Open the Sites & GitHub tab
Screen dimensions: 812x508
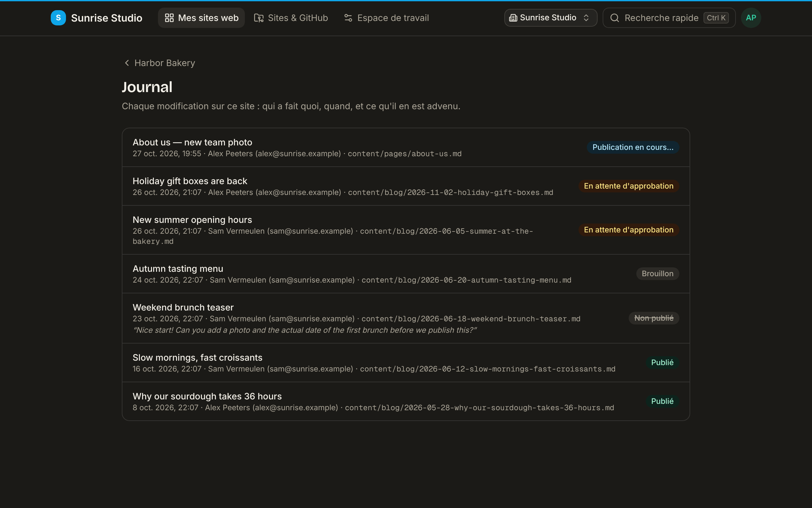point(291,18)
